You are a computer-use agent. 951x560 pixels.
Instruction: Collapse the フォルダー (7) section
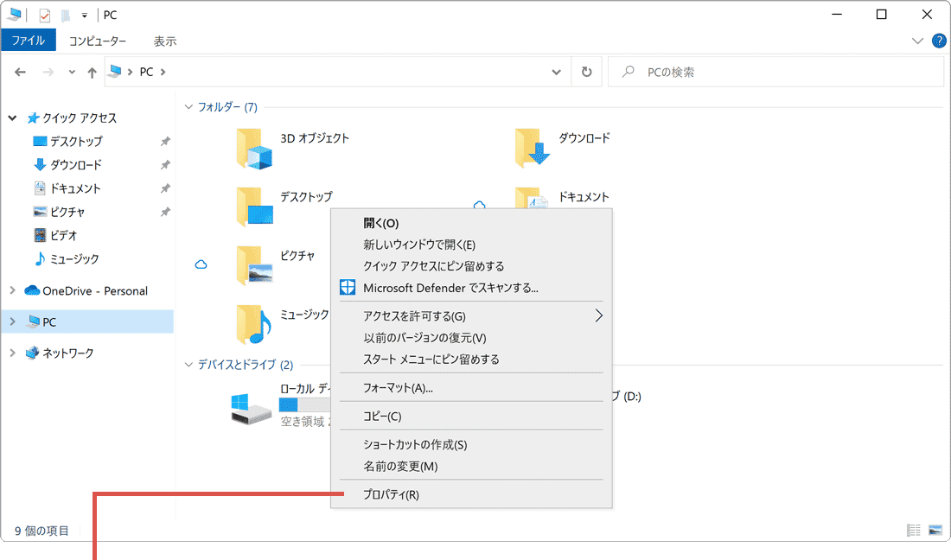point(188,106)
